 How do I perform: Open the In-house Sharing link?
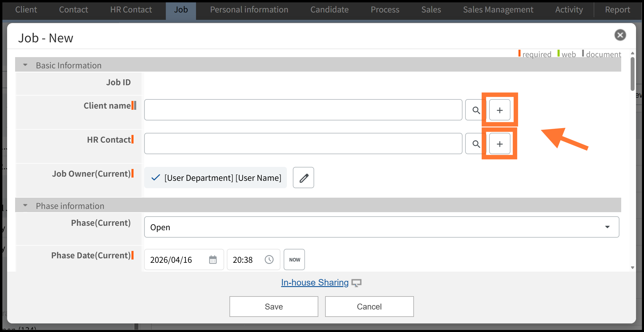point(315,283)
